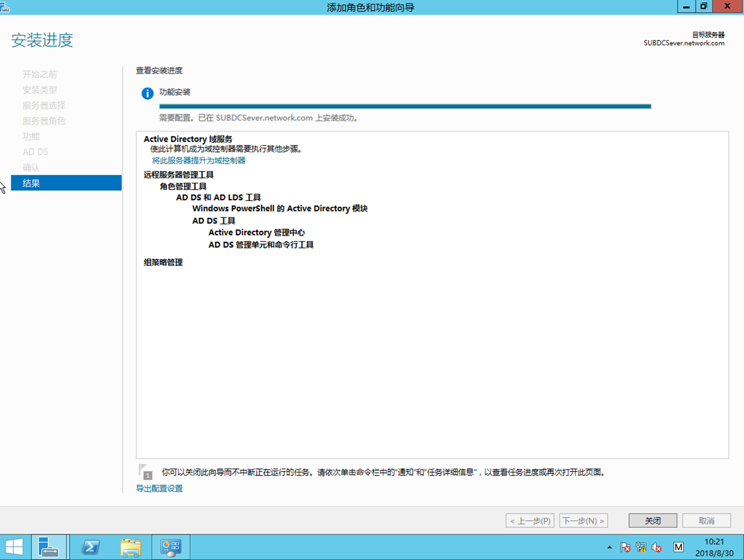Image resolution: width=744 pixels, height=560 pixels.
Task: Launch Windows PowerShell from the taskbar
Action: click(91, 547)
